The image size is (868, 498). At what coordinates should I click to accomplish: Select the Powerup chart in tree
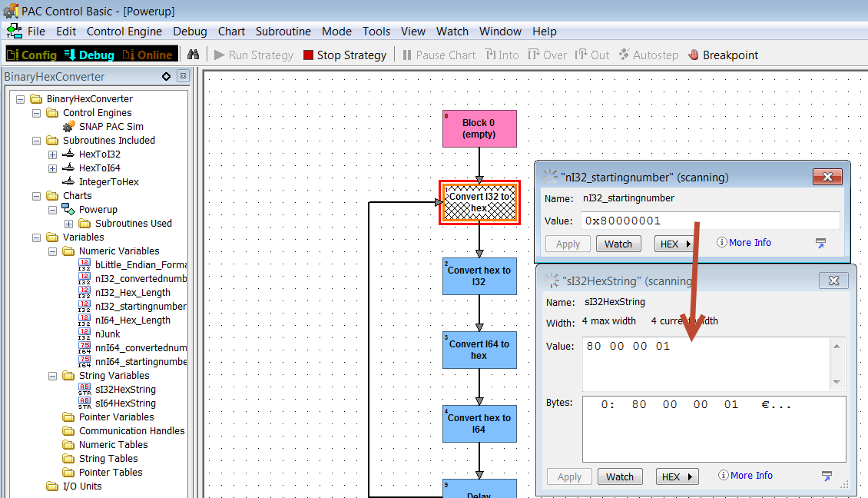[98, 209]
